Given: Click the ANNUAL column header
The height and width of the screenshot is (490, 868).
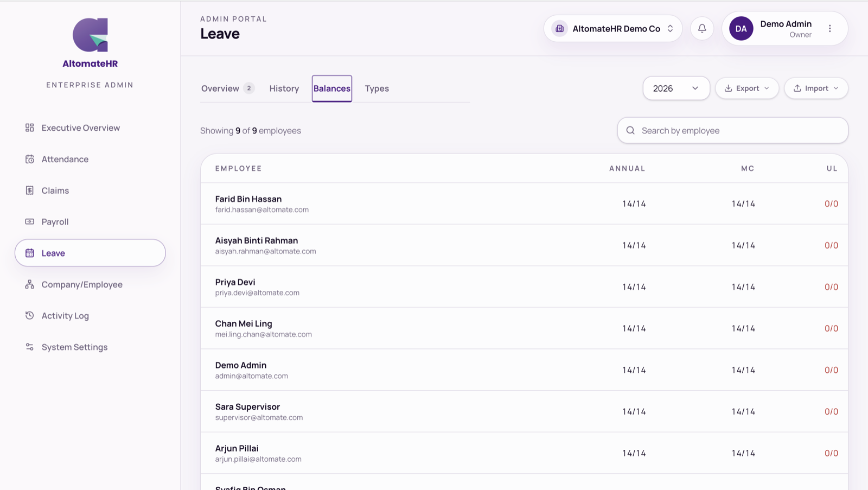Looking at the screenshot, I should 627,168.
